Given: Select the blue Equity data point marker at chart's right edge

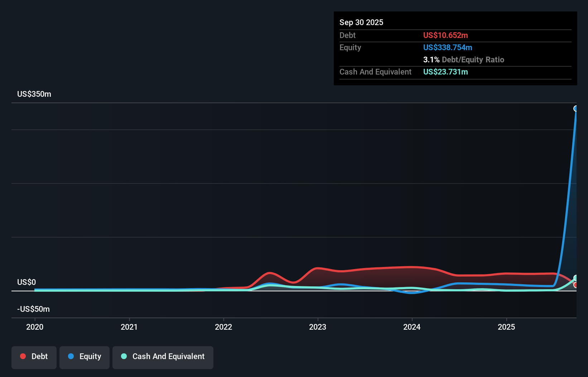Looking at the screenshot, I should point(576,108).
